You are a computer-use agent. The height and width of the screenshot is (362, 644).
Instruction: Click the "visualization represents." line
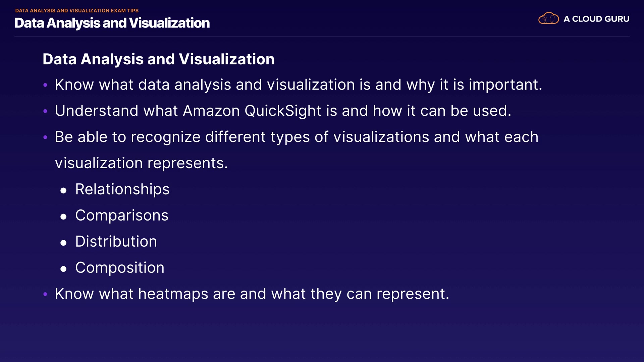point(141,163)
